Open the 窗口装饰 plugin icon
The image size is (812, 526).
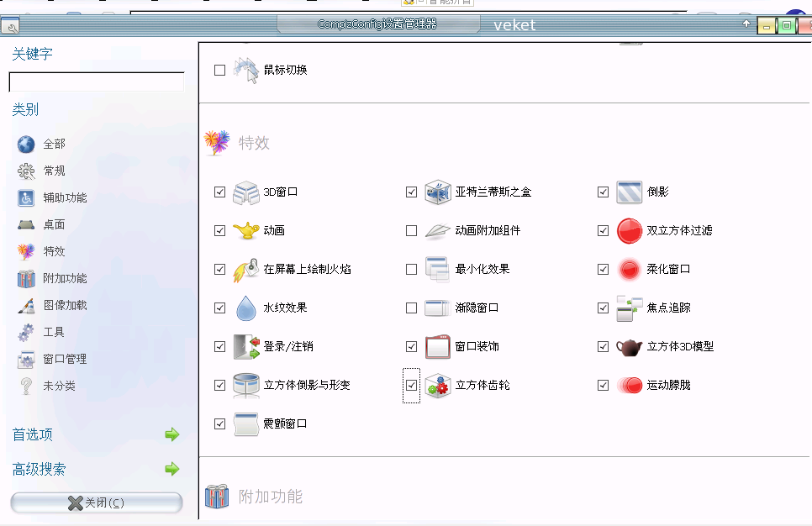[438, 347]
